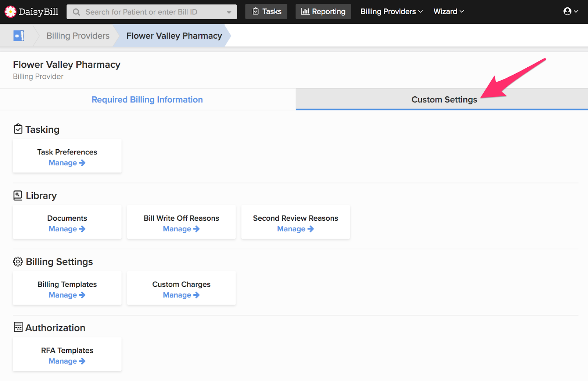Click the 'Billing Provider' subtitle text
The image size is (588, 381).
38,76
